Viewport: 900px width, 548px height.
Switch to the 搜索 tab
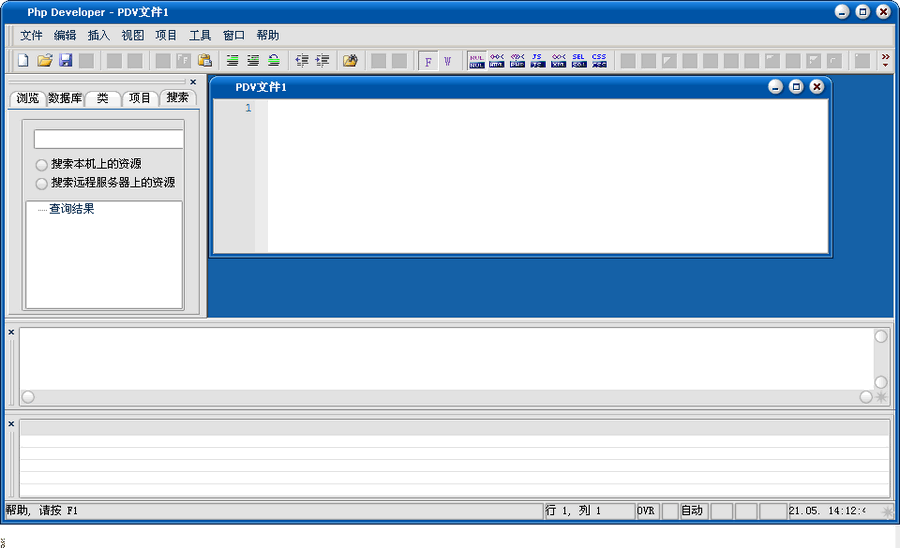click(177, 98)
